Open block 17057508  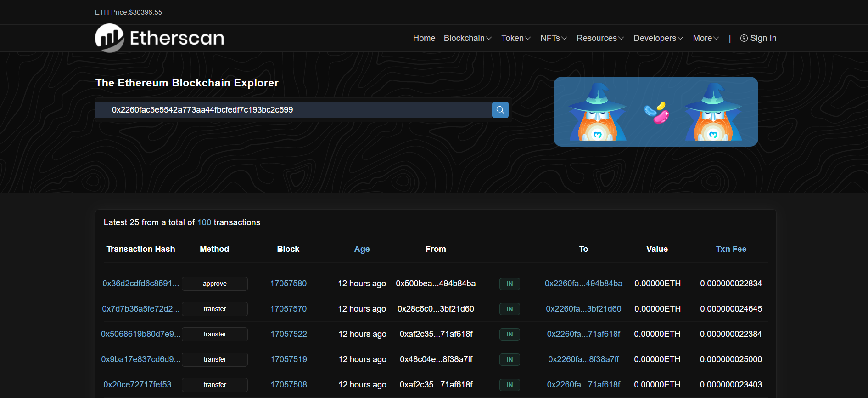coord(289,385)
